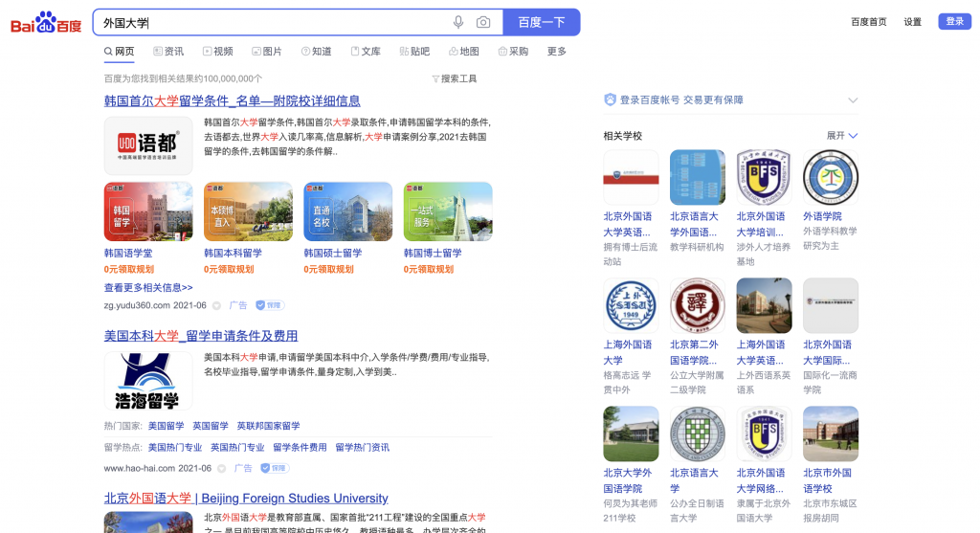Open 北京外国语大学英语 school thumbnail

click(x=631, y=177)
